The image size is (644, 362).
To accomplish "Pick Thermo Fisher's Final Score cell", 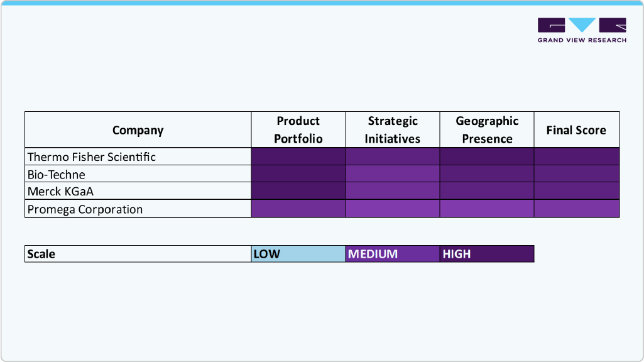I will 576,156.
